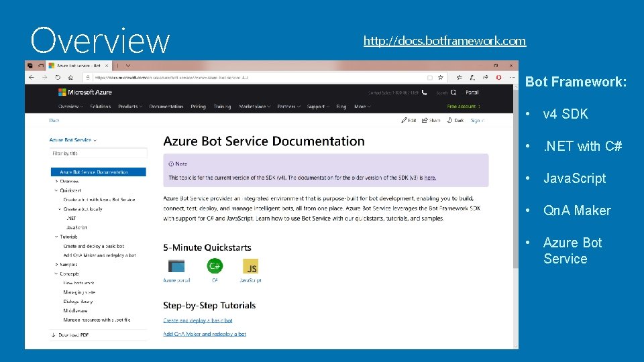Open the Documentation nav item
Image resolution: width=644 pixels, height=362 pixels.
(166, 107)
